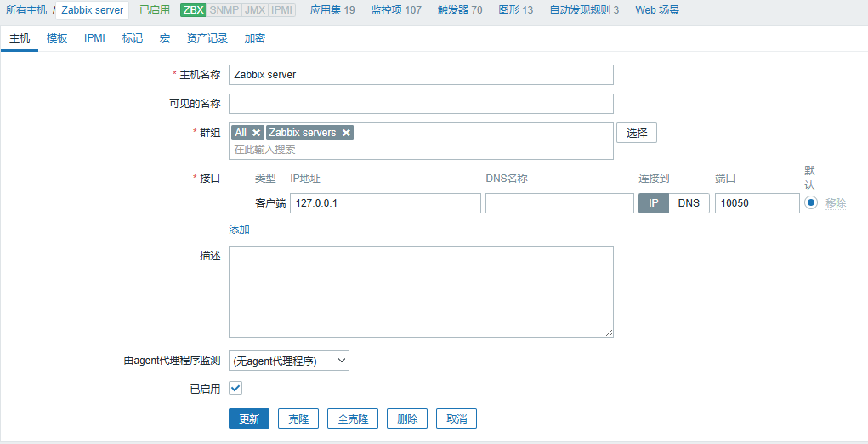Click the SNMP availability indicator
868x444 pixels.
pos(224,10)
